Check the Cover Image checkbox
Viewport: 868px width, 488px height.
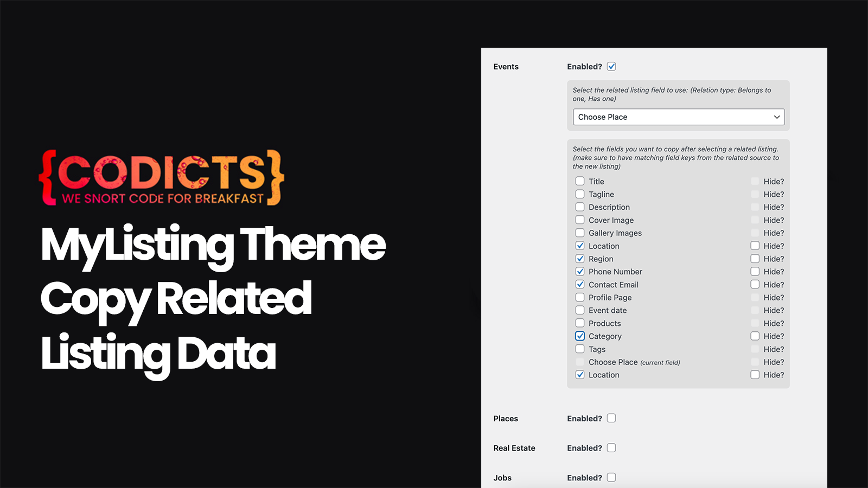coord(580,220)
